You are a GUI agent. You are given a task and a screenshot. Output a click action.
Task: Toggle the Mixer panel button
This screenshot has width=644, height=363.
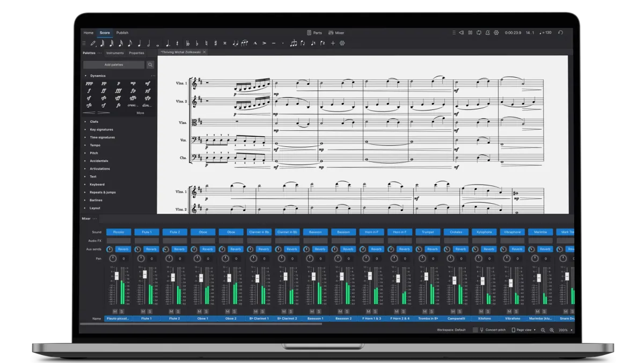click(336, 33)
